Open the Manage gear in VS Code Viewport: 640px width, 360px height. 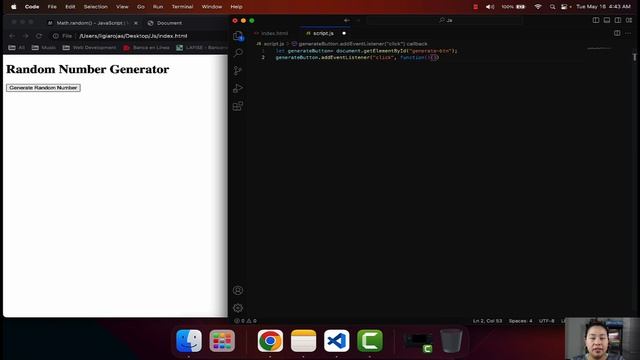click(238, 308)
